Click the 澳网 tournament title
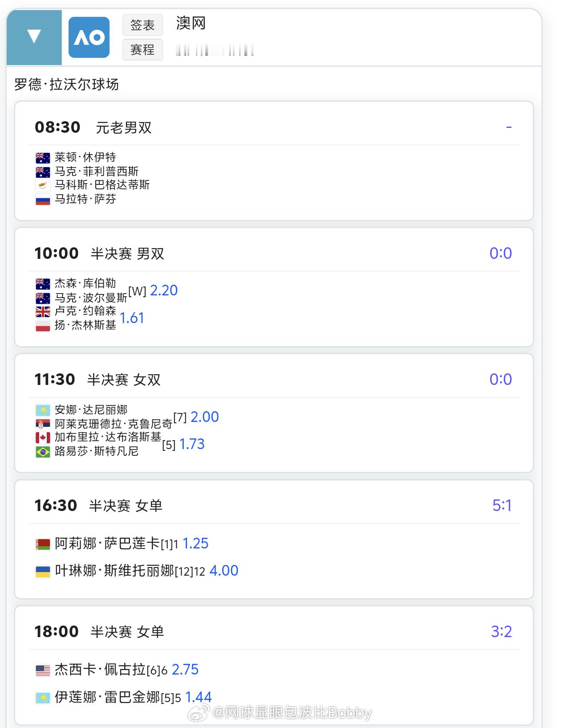Image resolution: width=561 pixels, height=728 pixels. tap(191, 23)
